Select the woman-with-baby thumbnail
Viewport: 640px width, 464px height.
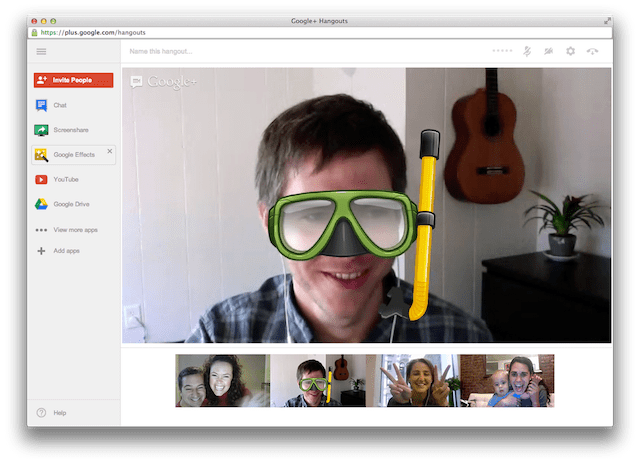[x=507, y=380]
